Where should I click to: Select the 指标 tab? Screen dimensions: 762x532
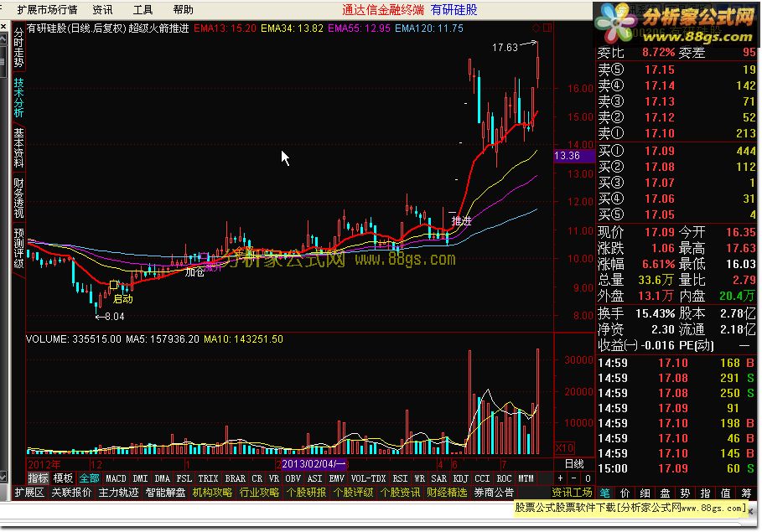[38, 478]
